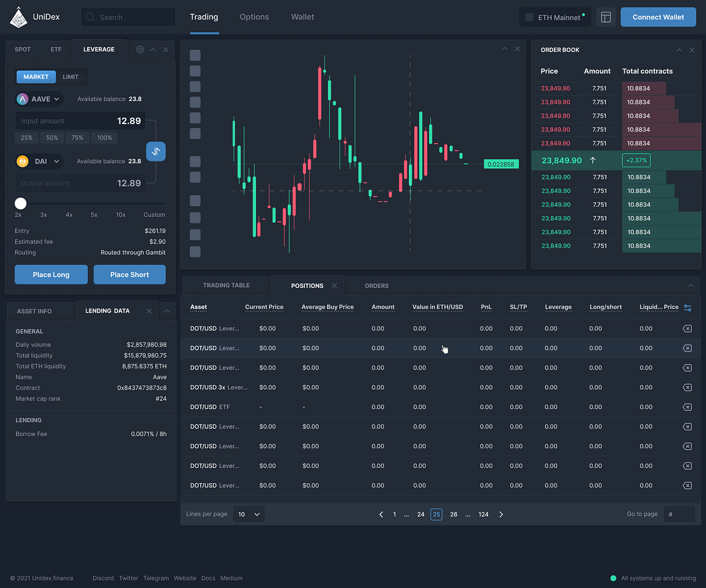Screen dimensions: 706x588
Task: Go to page 124 in pagination
Action: click(484, 514)
